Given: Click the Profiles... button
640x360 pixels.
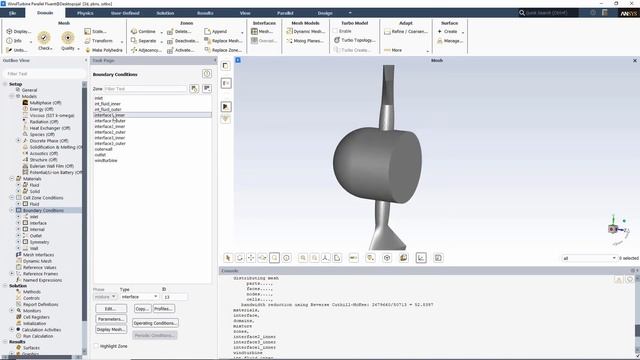Looking at the screenshot, I should 164,309.
